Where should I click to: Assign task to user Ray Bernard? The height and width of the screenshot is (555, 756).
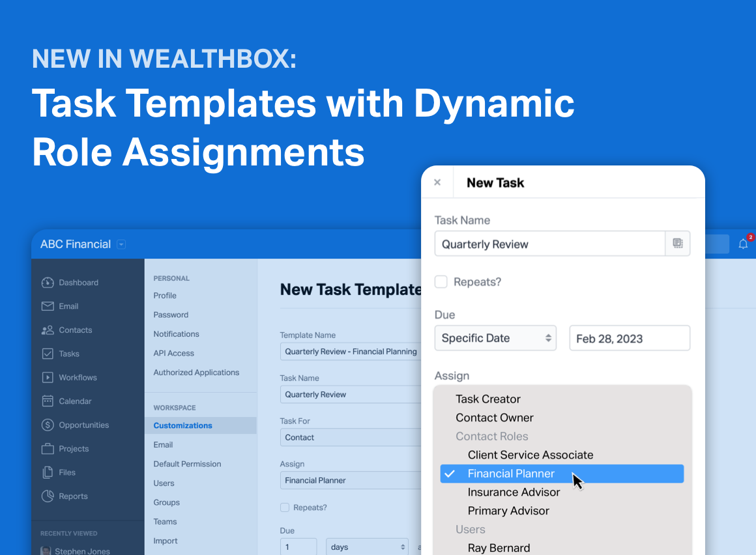coord(499,548)
